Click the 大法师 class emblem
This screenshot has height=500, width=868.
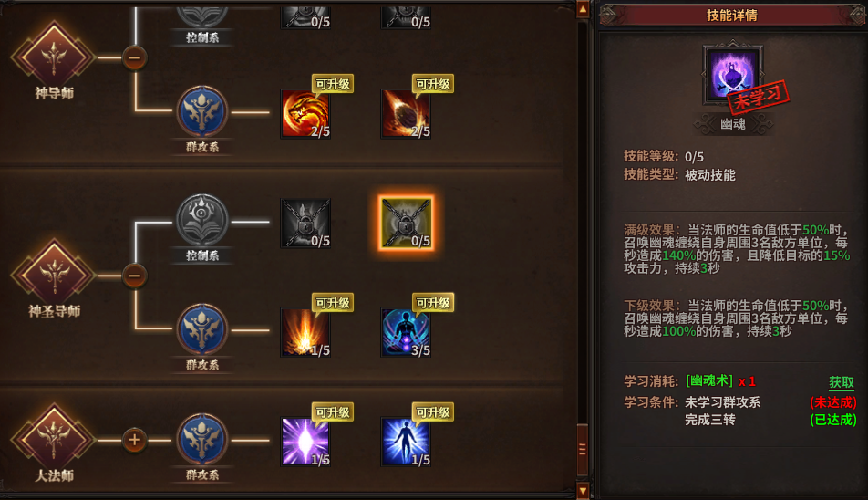point(54,439)
